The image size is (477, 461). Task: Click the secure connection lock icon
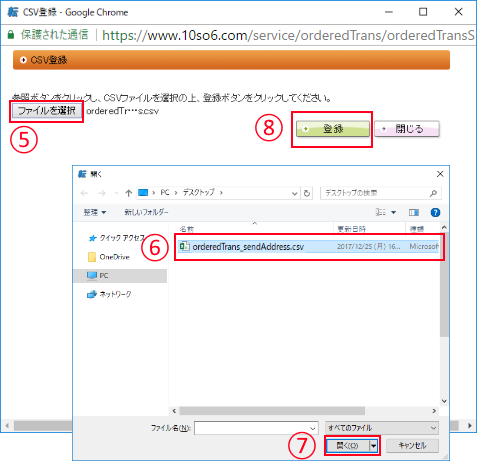pos(11,35)
